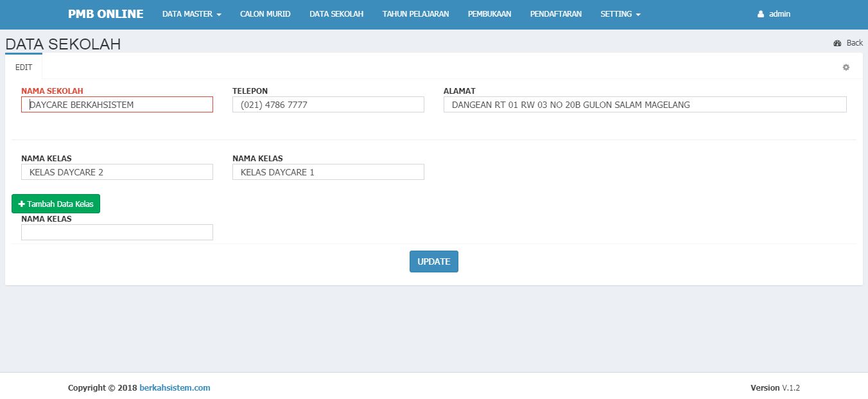Focus the Nama Sekolah input field
Image resolution: width=868 pixels, height=399 pixels.
pos(117,105)
